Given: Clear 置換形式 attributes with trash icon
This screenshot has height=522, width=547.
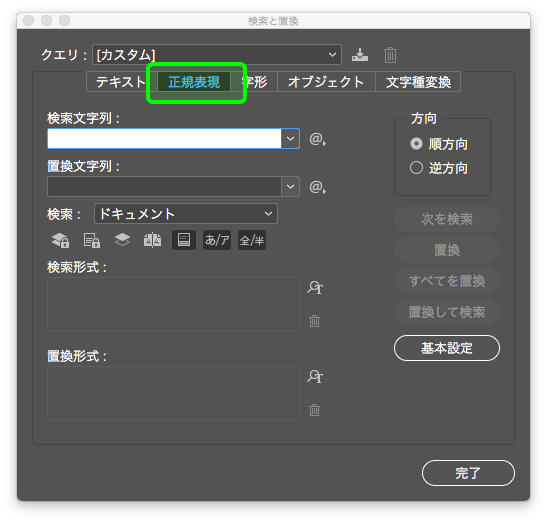Looking at the screenshot, I should pos(314,410).
